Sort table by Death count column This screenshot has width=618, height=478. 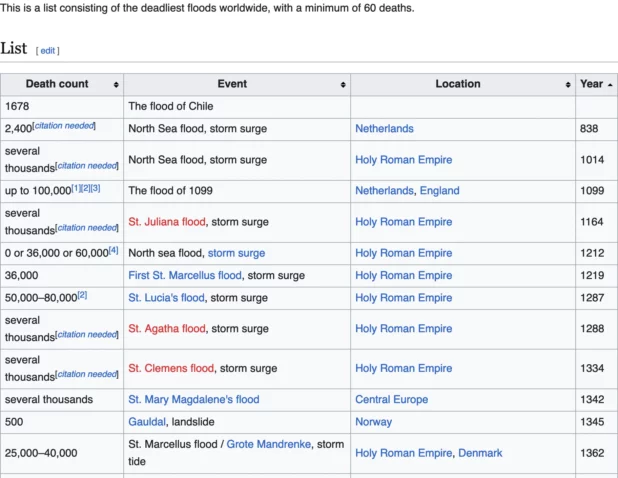pos(116,85)
